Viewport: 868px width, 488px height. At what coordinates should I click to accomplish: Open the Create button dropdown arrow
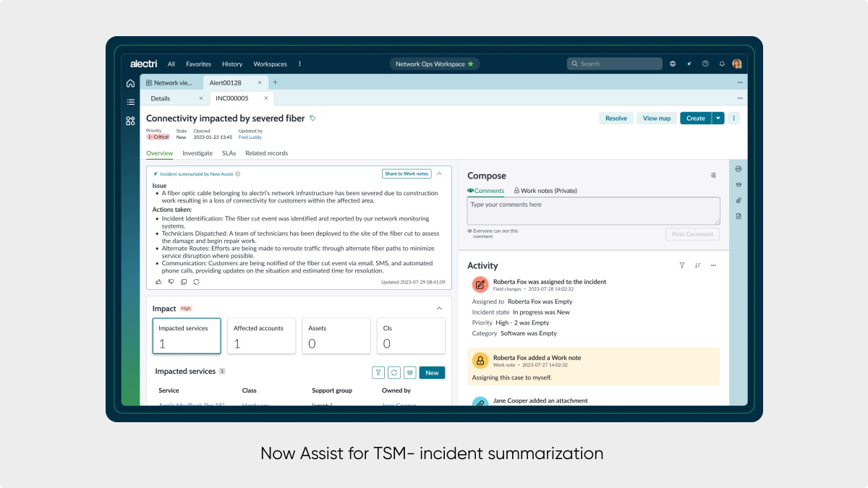(718, 118)
